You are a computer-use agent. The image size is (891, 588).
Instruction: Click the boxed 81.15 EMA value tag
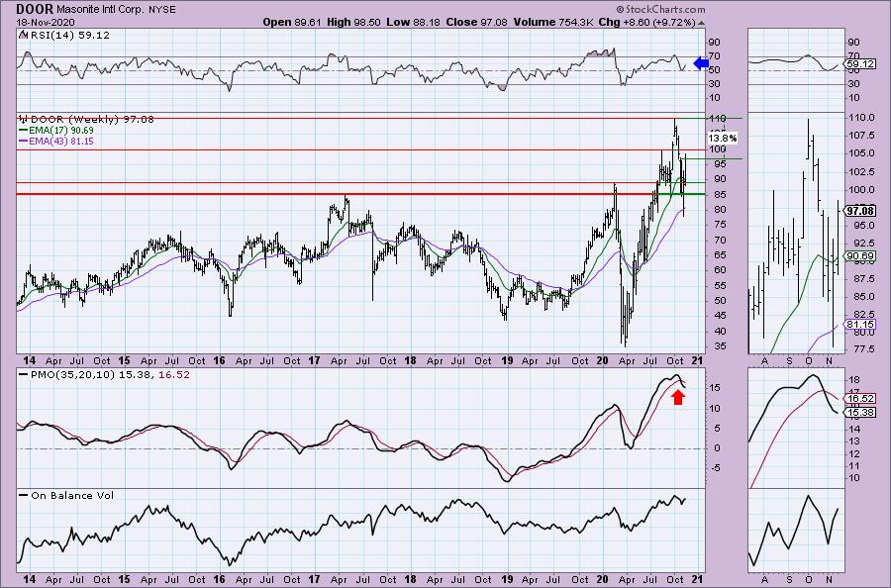click(x=859, y=325)
